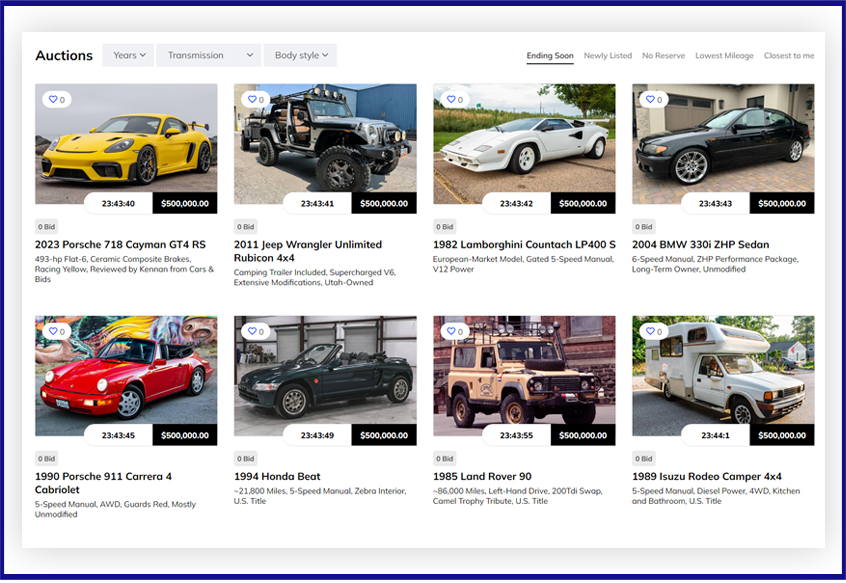Click the 0 Bid badge under Land Rover 90
This screenshot has height=583, width=846.
445,458
